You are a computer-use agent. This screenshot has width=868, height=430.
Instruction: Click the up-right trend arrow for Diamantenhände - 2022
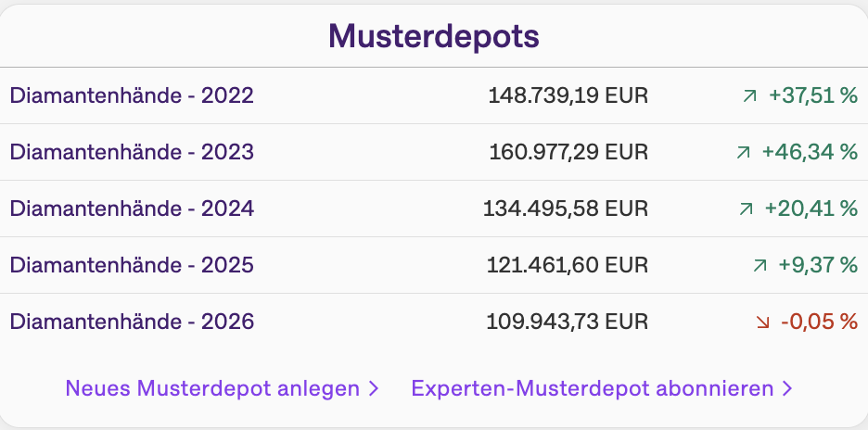[x=749, y=95]
